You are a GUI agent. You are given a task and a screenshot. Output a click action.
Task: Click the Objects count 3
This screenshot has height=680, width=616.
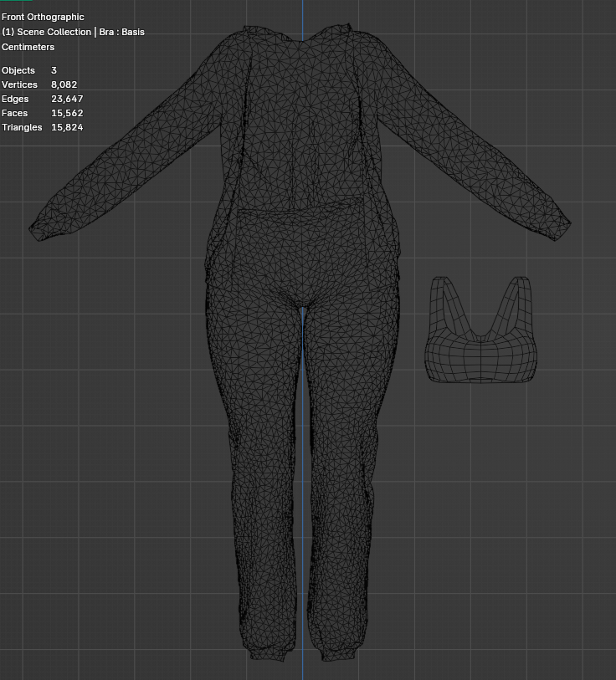click(x=54, y=70)
